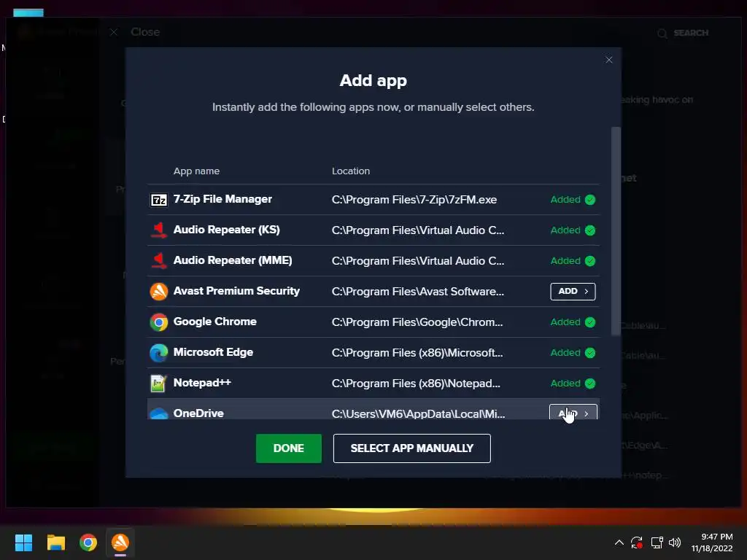This screenshot has width=747, height=560.
Task: Select the Microsoft Edge name text
Action: point(213,352)
